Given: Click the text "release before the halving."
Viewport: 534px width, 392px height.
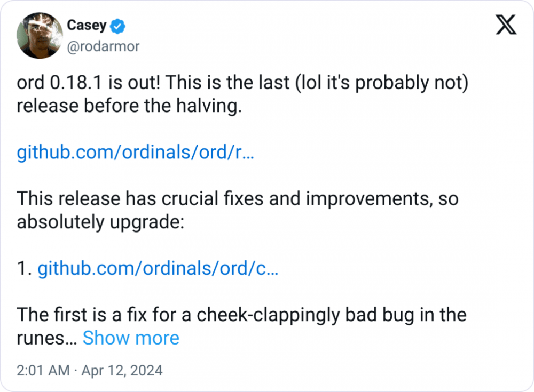Looking at the screenshot, I should point(129,106).
